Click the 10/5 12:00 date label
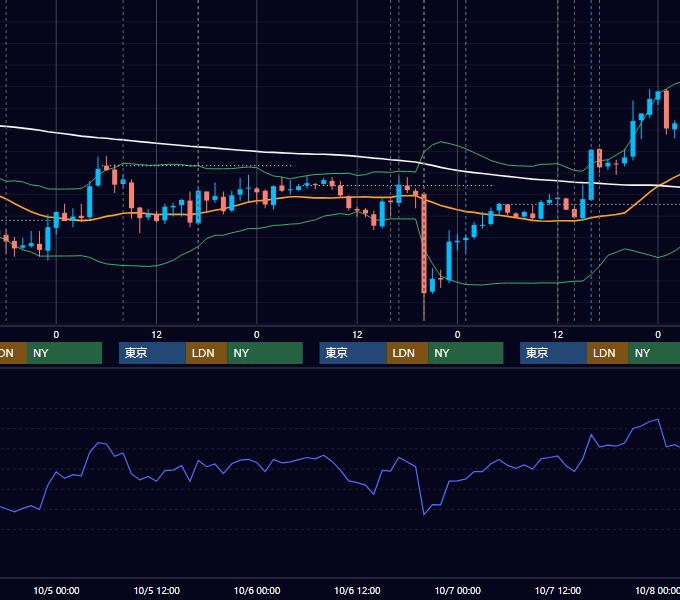Screen dimensions: 680x600 pyautogui.click(x=157, y=590)
